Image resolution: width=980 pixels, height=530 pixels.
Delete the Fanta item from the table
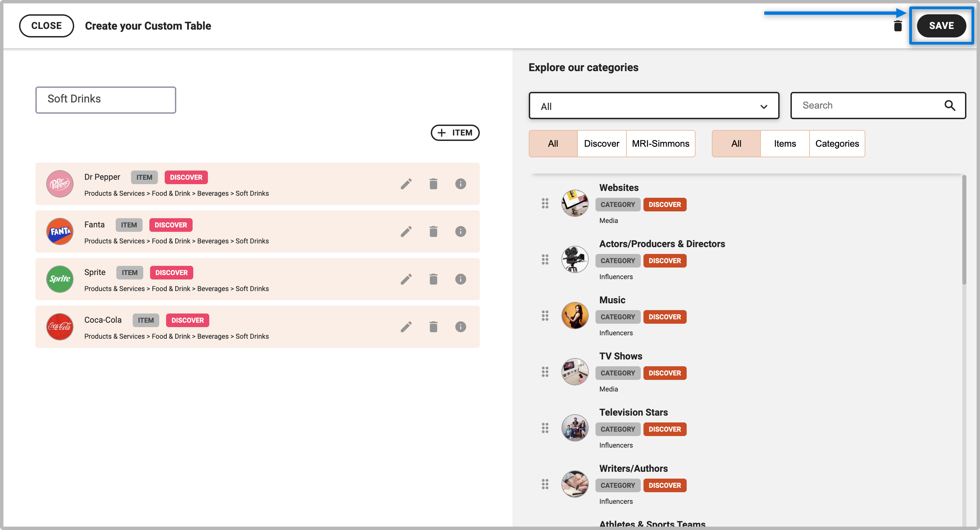point(433,232)
